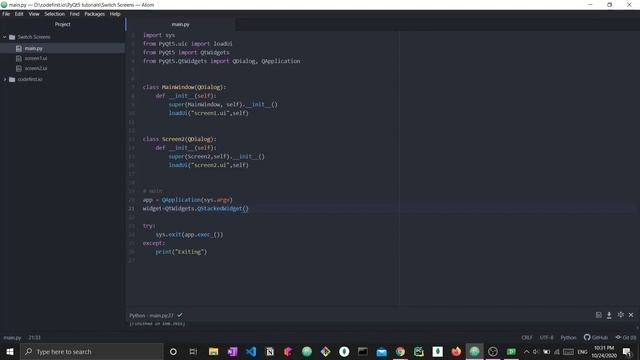Open screen2.ui from the project tree
This screenshot has height=360, width=640.
(36, 68)
